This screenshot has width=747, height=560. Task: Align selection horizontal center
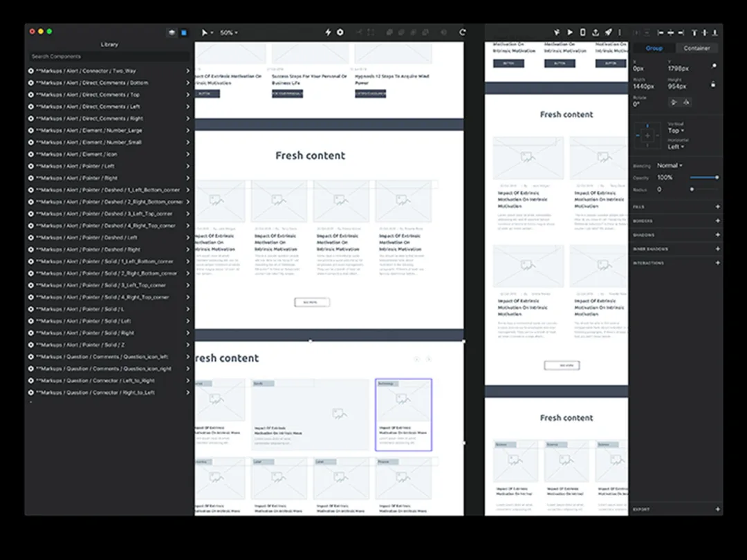(x=671, y=32)
